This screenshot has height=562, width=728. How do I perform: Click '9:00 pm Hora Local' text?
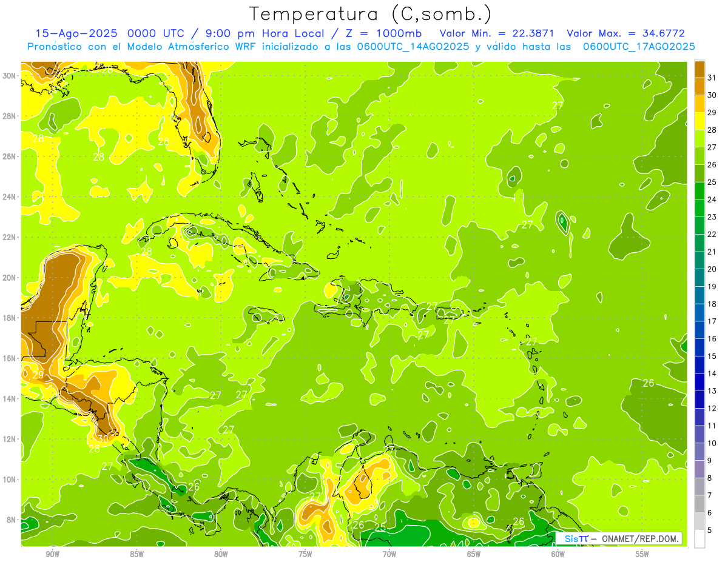pos(263,34)
